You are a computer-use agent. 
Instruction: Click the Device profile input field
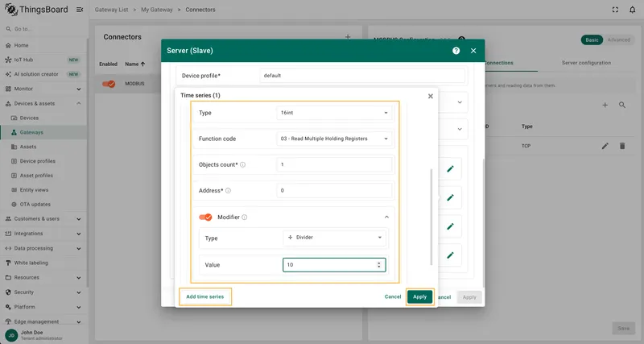(362, 76)
